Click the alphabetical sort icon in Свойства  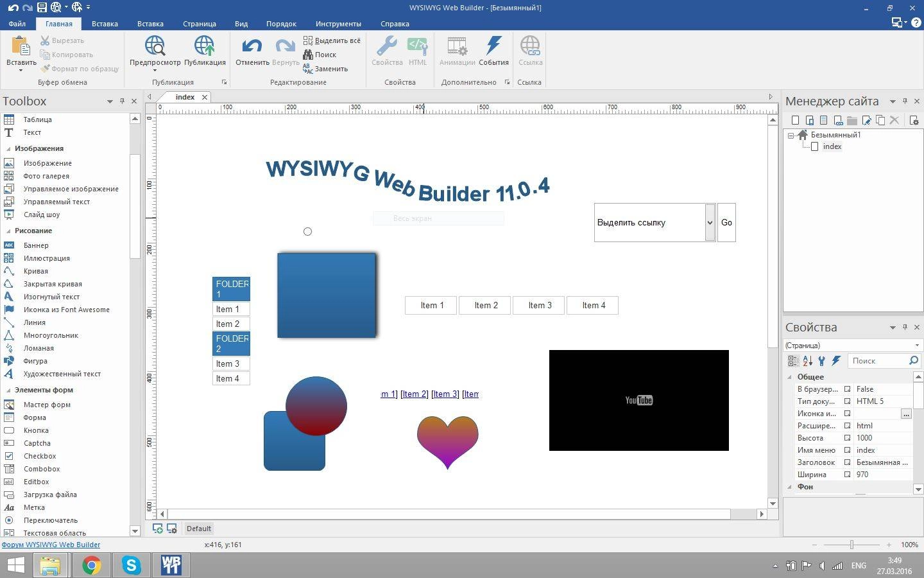[808, 361]
